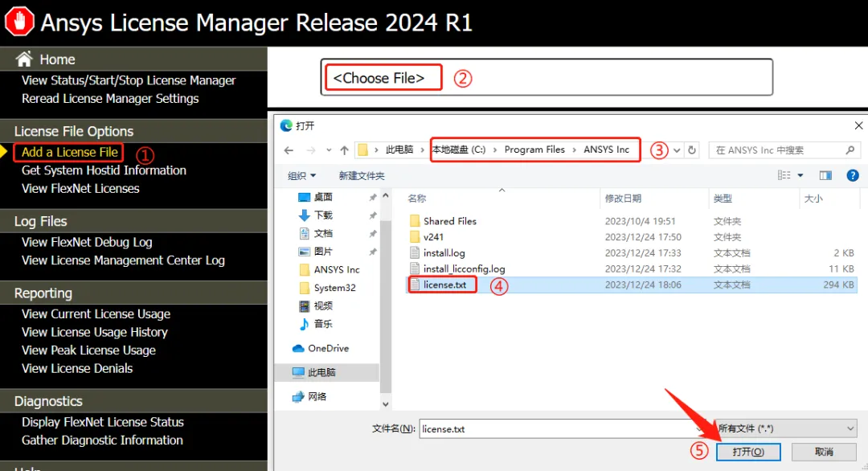Click the search magnifier icon
Viewport: 868px width, 471px height.
[850, 150]
